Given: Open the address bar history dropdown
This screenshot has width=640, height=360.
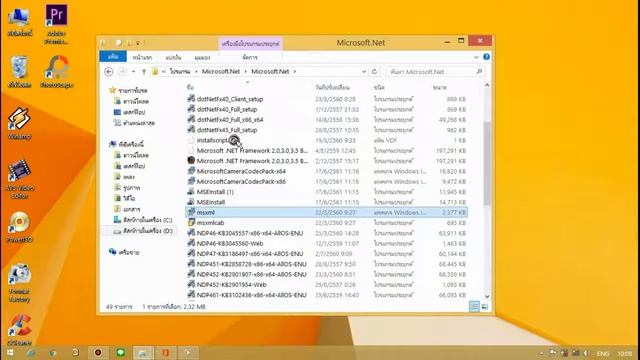Looking at the screenshot, I should pos(364,72).
